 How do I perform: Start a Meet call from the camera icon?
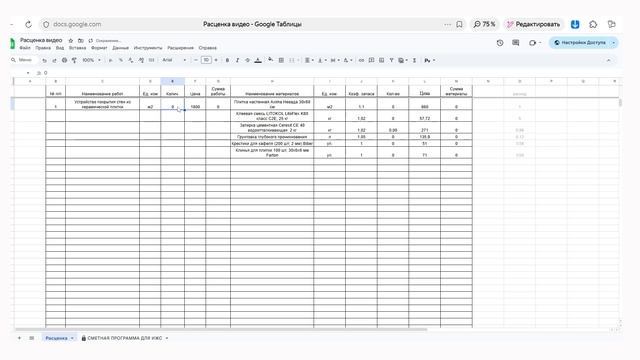point(532,42)
